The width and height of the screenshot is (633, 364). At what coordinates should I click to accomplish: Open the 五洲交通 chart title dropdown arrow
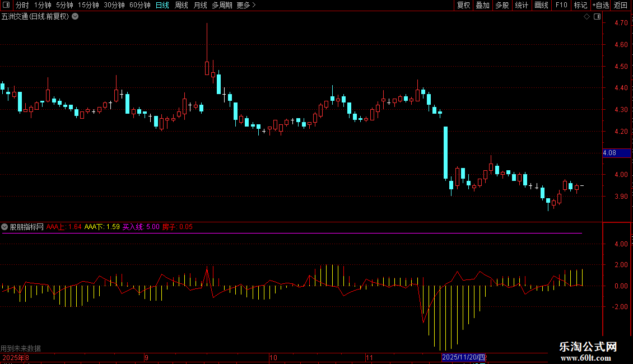click(75, 17)
